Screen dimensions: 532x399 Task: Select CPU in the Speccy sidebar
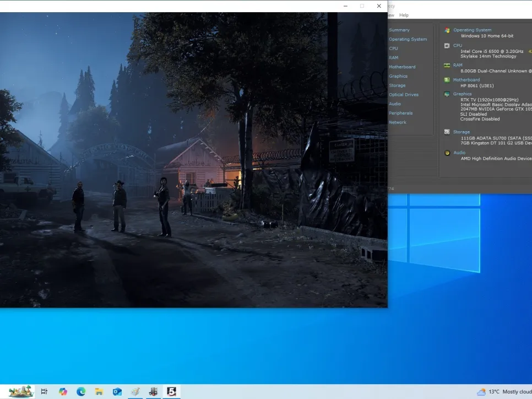pos(393,48)
